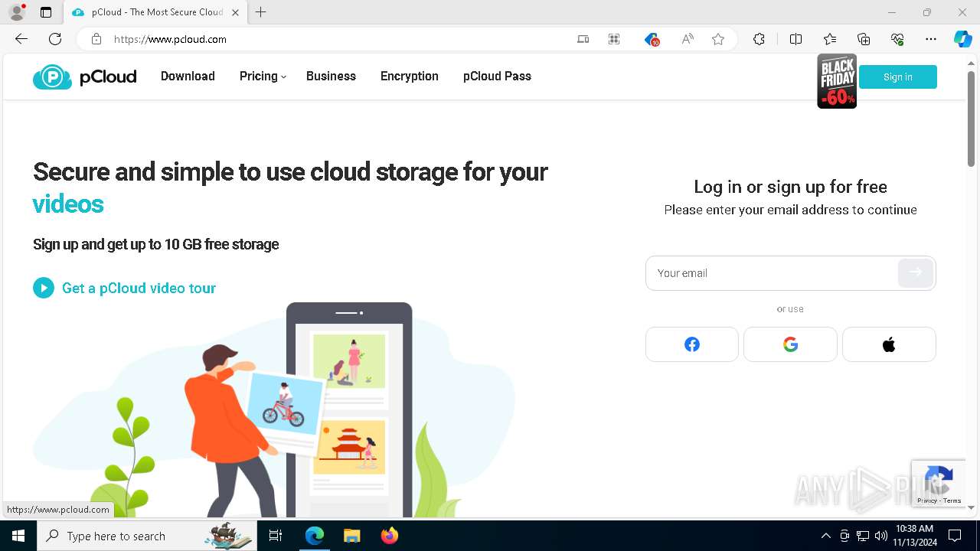Open tab actions menu
Viewport: 980px width, 551px height.
click(x=46, y=12)
